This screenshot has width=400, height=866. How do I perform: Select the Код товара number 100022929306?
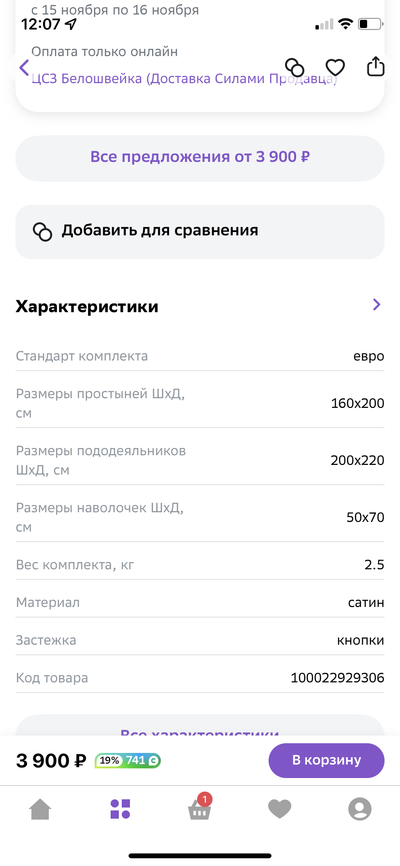coord(337,678)
